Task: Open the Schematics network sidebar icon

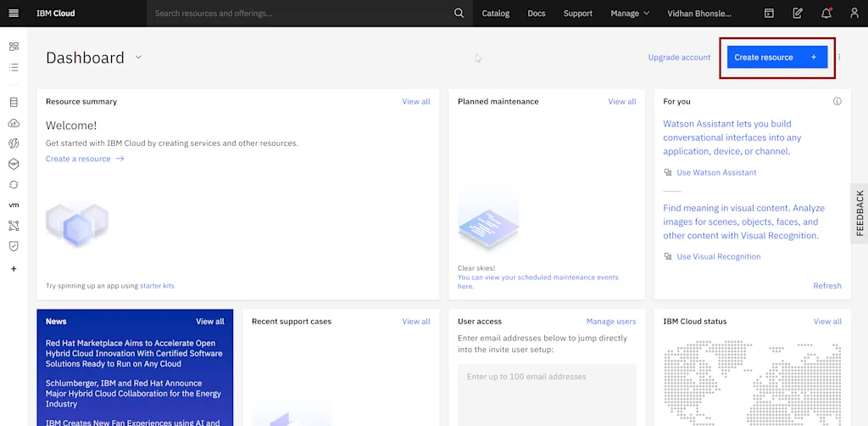Action: point(14,226)
